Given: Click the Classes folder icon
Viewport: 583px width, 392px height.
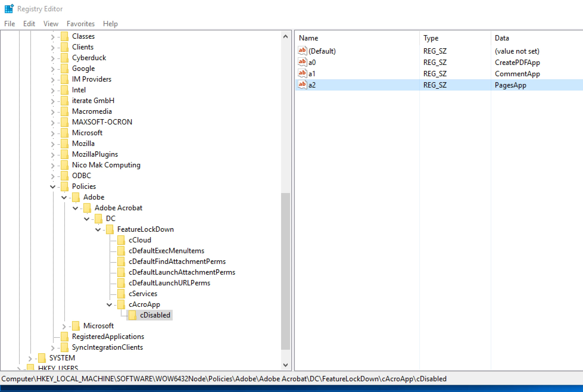Looking at the screenshot, I should (x=64, y=36).
